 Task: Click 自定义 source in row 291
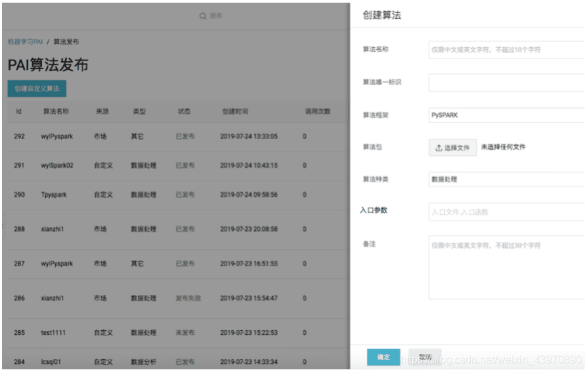(103, 166)
